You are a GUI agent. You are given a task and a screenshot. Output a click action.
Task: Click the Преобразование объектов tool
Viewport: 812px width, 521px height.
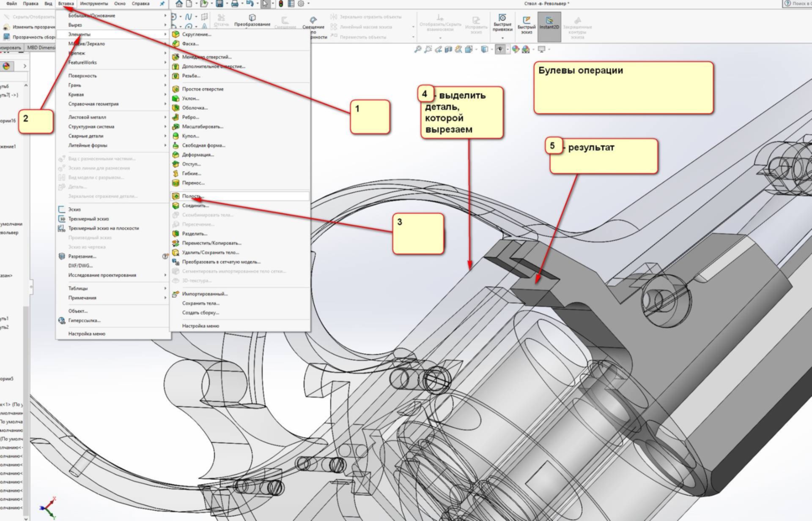[x=252, y=20]
